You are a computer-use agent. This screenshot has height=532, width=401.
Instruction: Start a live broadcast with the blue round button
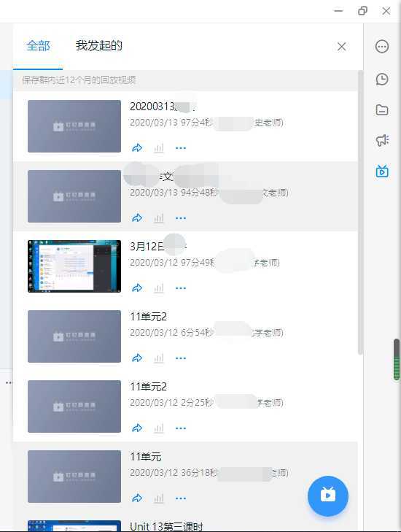point(328,496)
